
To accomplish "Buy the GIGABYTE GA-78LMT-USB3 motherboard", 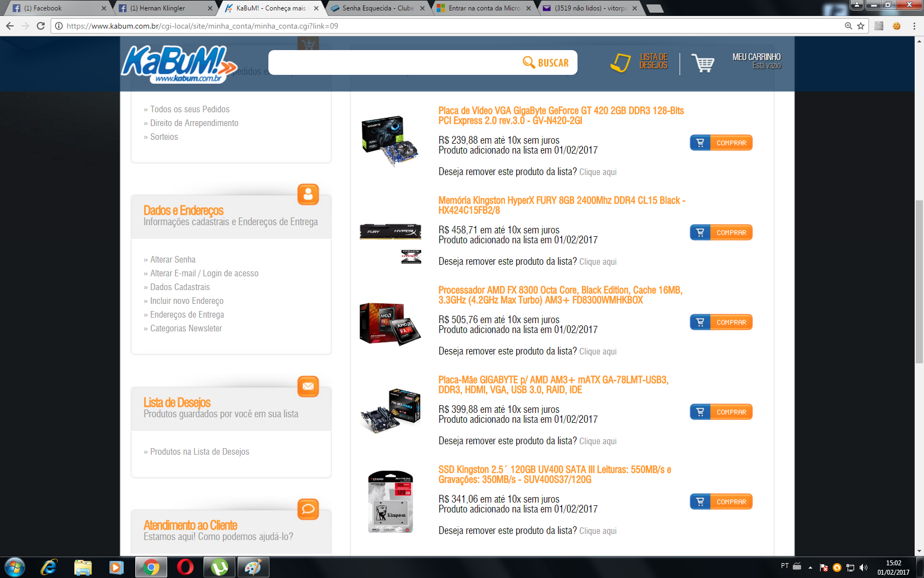I will tap(721, 412).
